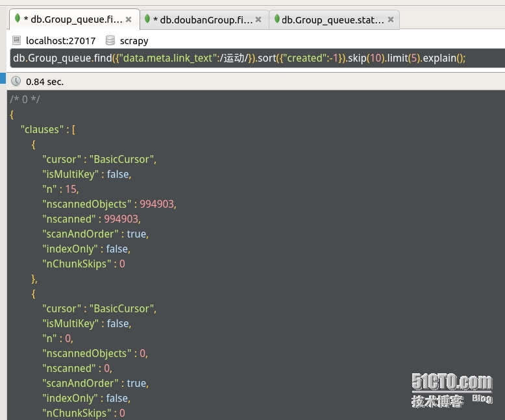Click the database cylinder icon beside scrapy
The width and height of the screenshot is (505, 420).
coord(110,40)
